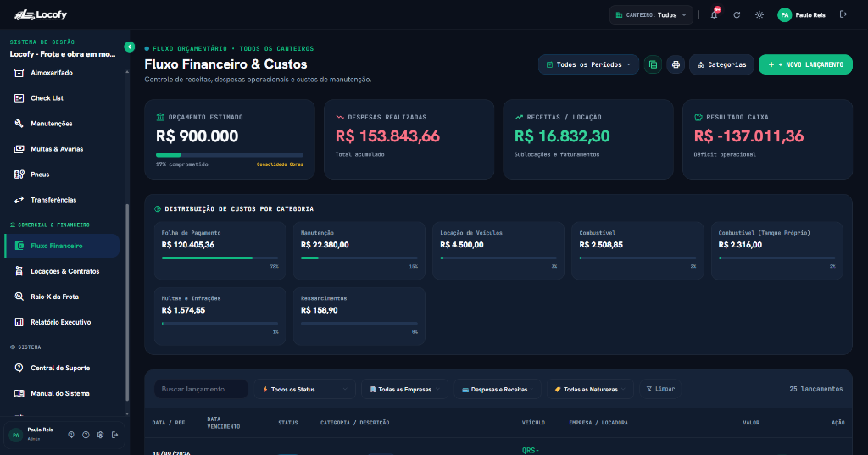The image size is (868, 455).
Task: Click the Locações & Contratos icon
Action: click(x=19, y=271)
